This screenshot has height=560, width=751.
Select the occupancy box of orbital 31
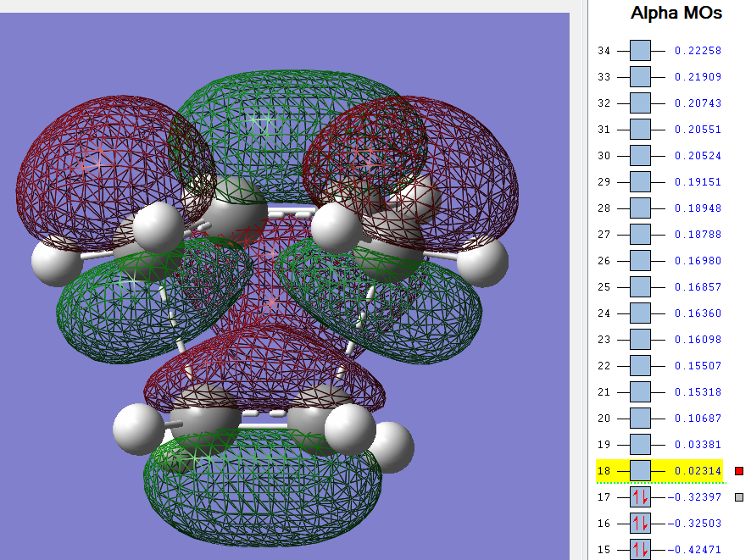point(640,130)
